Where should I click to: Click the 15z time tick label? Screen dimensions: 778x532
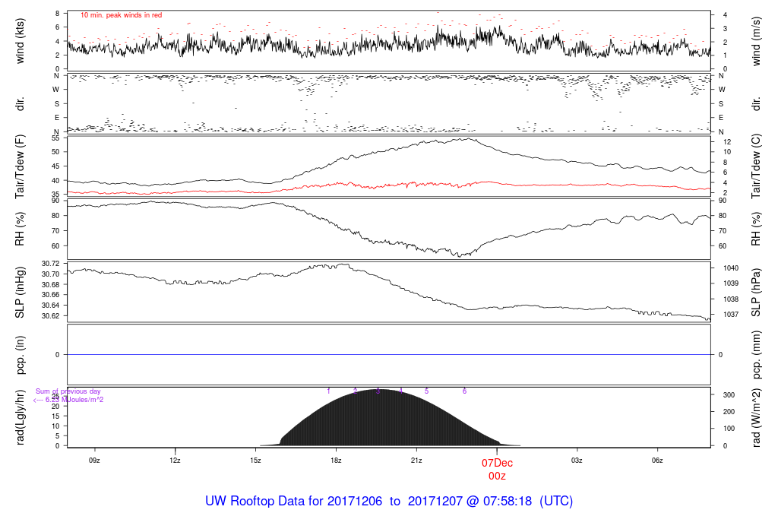(x=255, y=461)
